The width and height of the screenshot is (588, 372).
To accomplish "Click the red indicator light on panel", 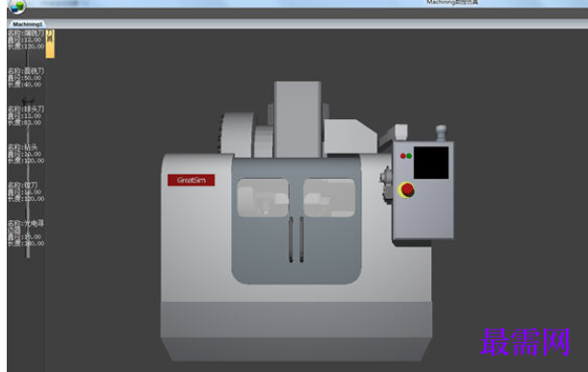I will coord(403,156).
